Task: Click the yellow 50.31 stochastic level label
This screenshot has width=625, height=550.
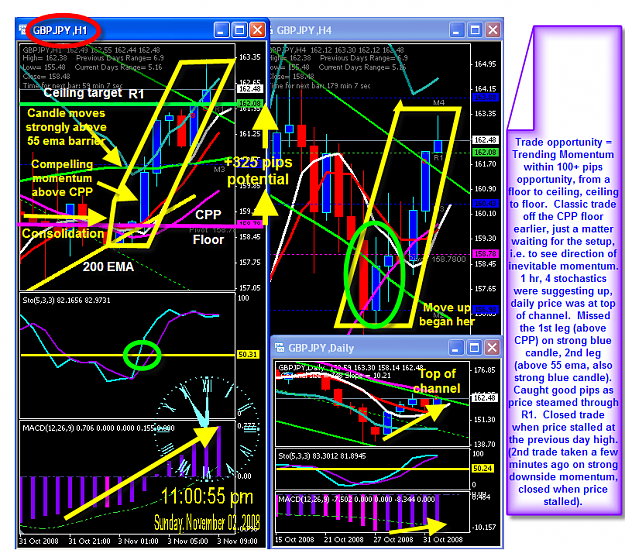Action: tap(248, 354)
